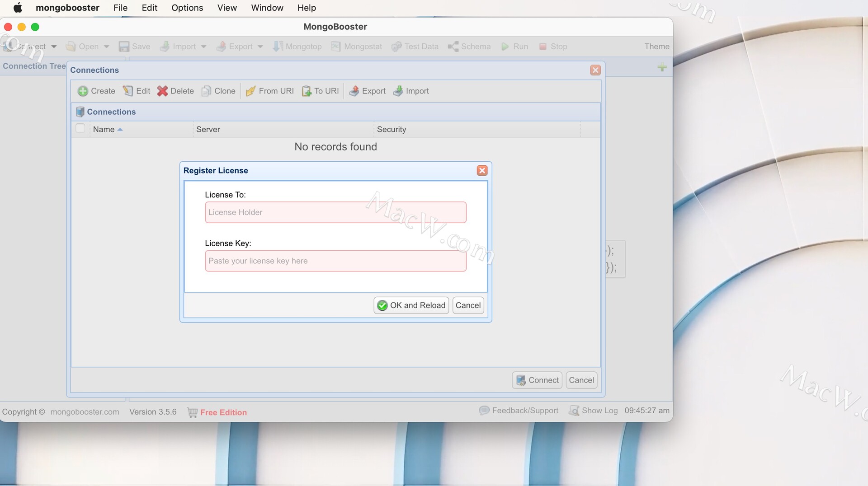Click Connect button in Connections dialog
The width and height of the screenshot is (868, 486).
[537, 380]
